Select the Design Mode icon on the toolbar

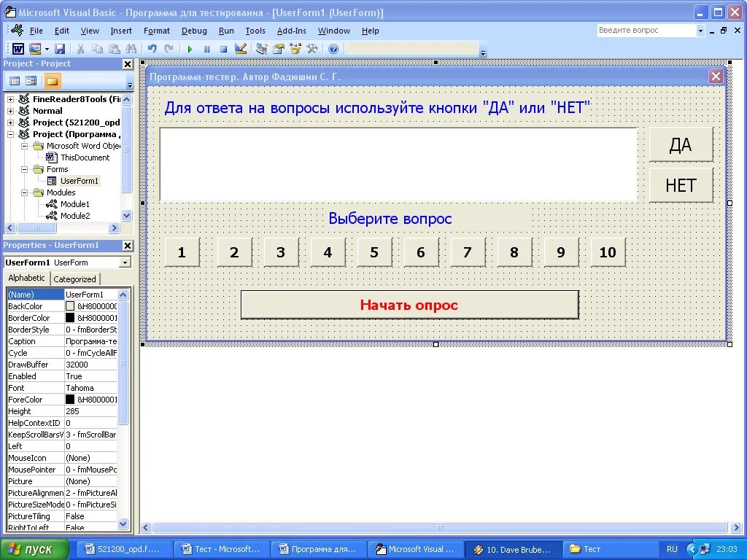click(241, 48)
